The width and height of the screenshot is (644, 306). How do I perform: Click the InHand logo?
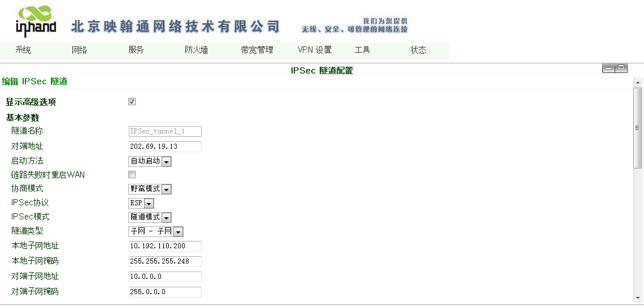pos(36,21)
